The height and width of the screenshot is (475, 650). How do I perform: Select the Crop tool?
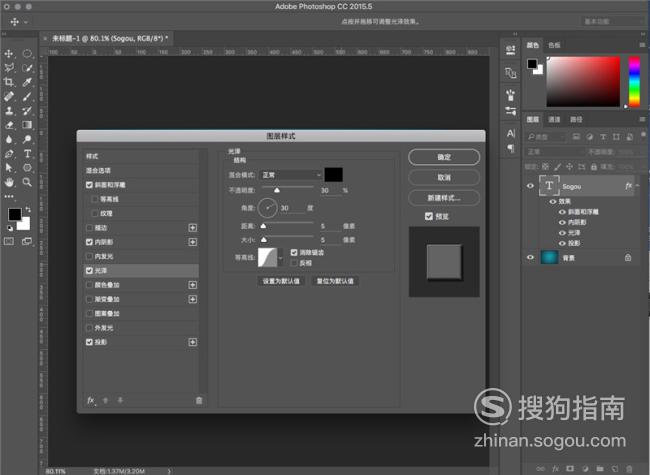[x=9, y=82]
